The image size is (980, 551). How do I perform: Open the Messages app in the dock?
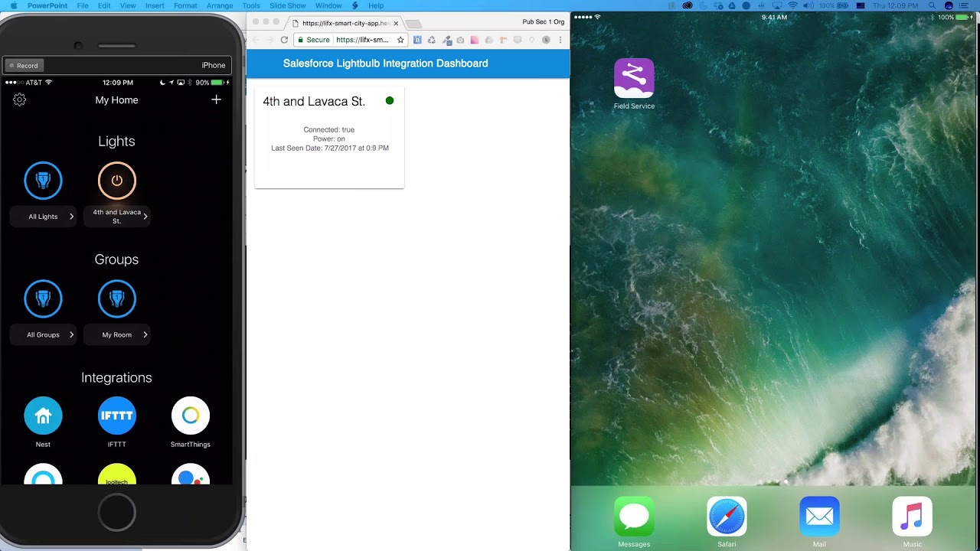tap(634, 517)
